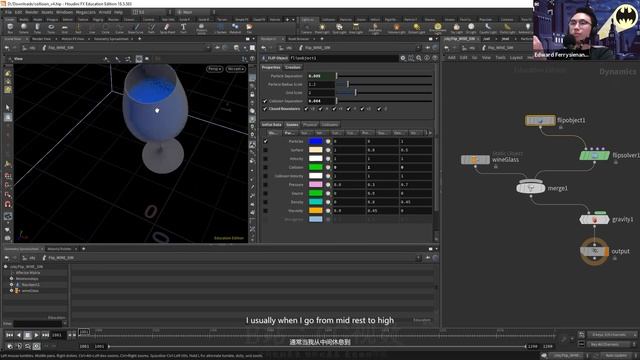Switch to the Initial Data tab

pyautogui.click(x=271, y=124)
